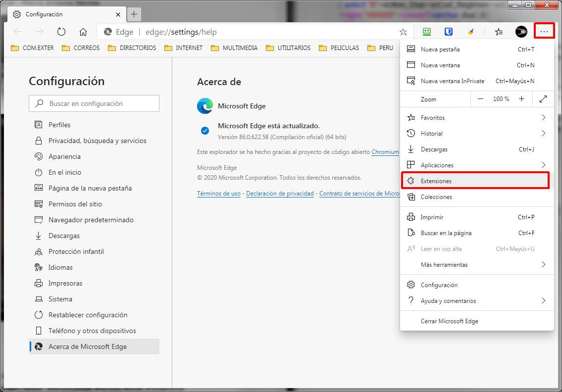The width and height of the screenshot is (562, 392).
Task: Go to Home with house icon
Action: (x=83, y=32)
